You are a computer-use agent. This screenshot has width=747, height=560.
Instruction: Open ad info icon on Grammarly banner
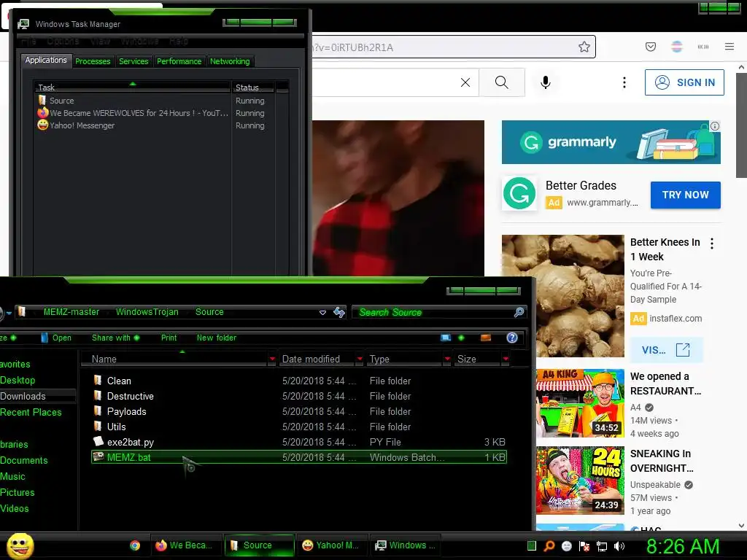pyautogui.click(x=715, y=126)
